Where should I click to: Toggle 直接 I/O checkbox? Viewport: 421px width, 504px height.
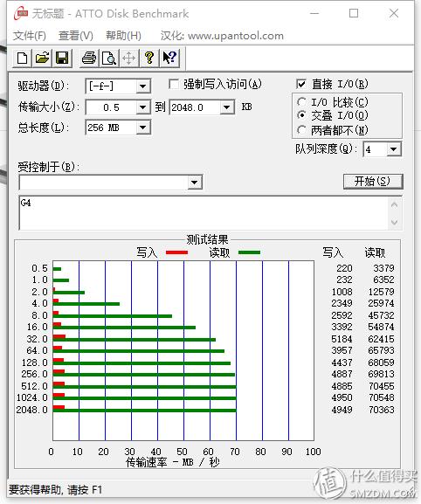point(301,84)
